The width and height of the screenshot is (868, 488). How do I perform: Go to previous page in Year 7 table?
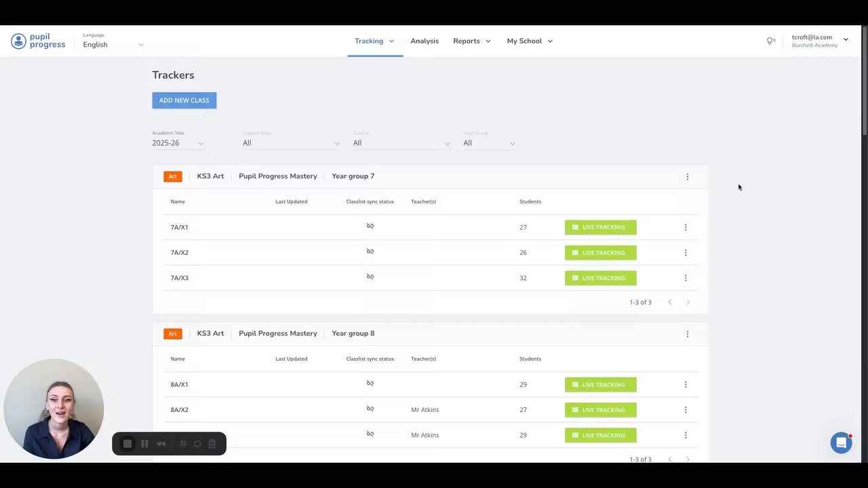click(670, 302)
